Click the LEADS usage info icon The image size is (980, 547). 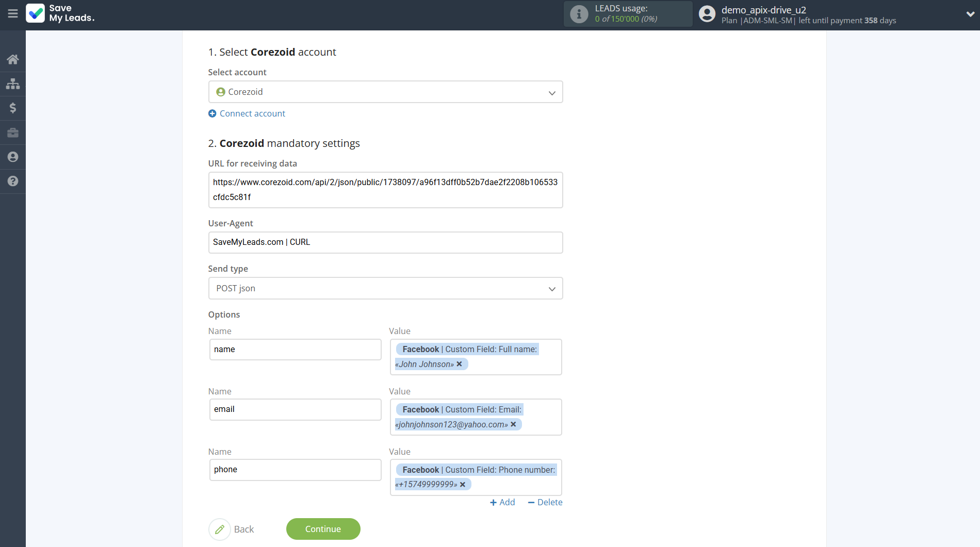coord(579,14)
